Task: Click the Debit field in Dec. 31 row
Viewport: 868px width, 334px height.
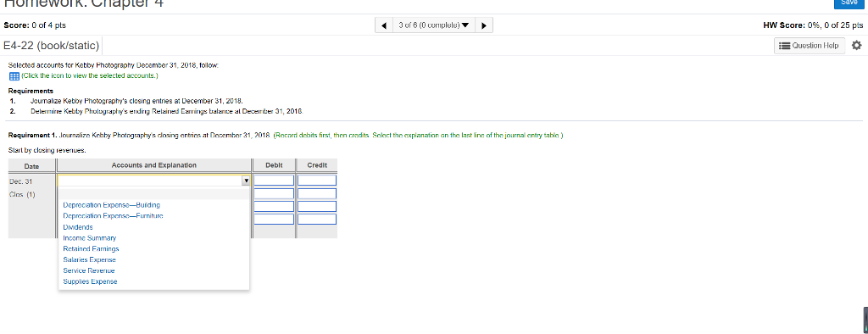Action: coord(274,180)
